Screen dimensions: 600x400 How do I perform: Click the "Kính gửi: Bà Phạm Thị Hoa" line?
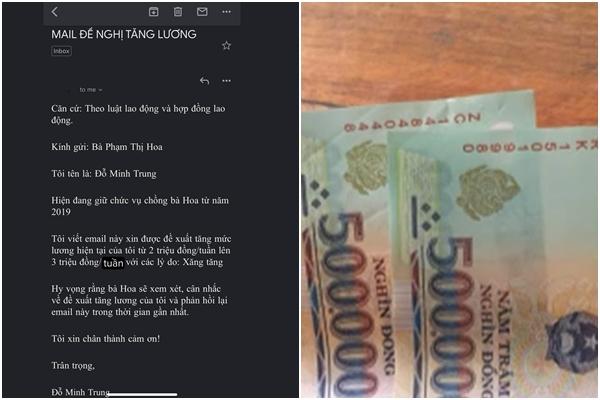(x=107, y=147)
